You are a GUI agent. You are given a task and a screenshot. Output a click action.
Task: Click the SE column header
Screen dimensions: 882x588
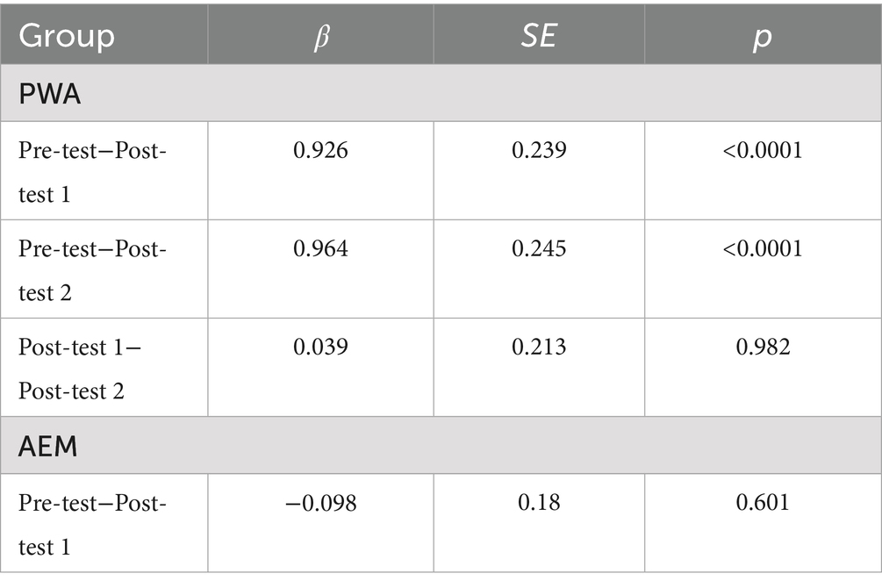pos(539,37)
